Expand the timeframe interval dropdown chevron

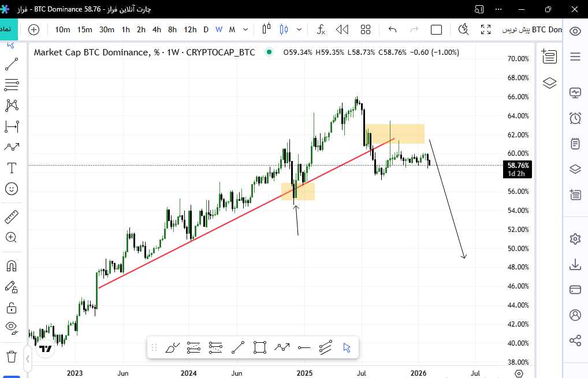tap(246, 29)
